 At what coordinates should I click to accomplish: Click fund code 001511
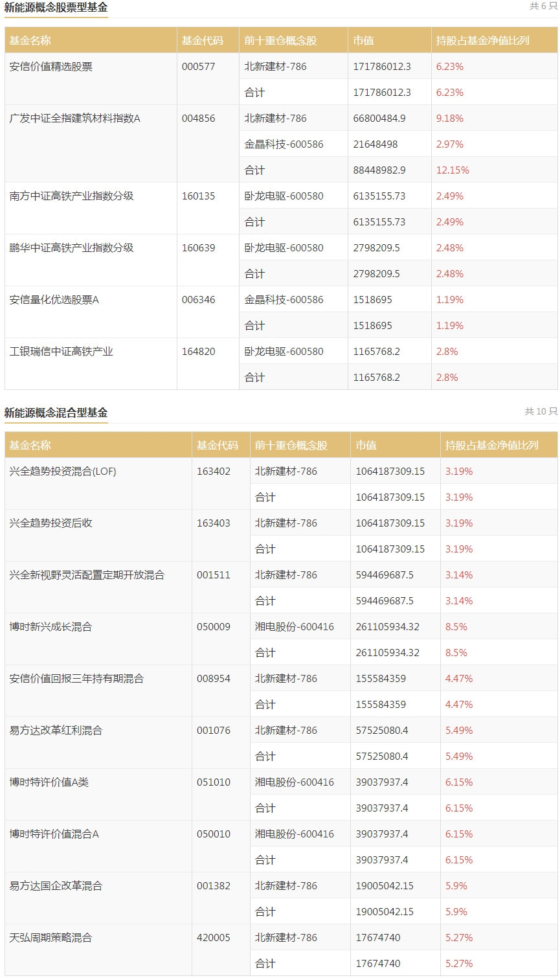(x=214, y=574)
